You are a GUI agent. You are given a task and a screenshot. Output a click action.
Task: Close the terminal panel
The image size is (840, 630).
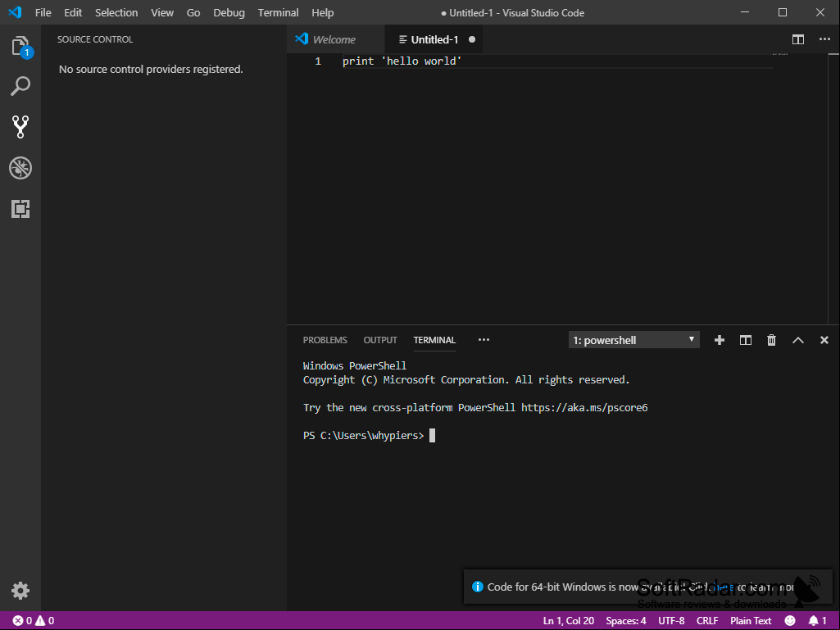824,340
